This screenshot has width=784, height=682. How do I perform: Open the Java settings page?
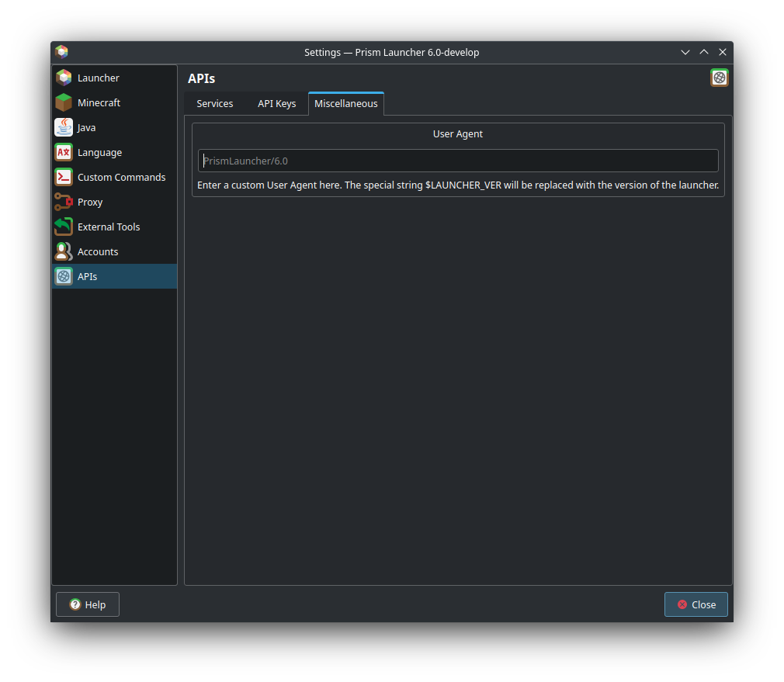[115, 127]
